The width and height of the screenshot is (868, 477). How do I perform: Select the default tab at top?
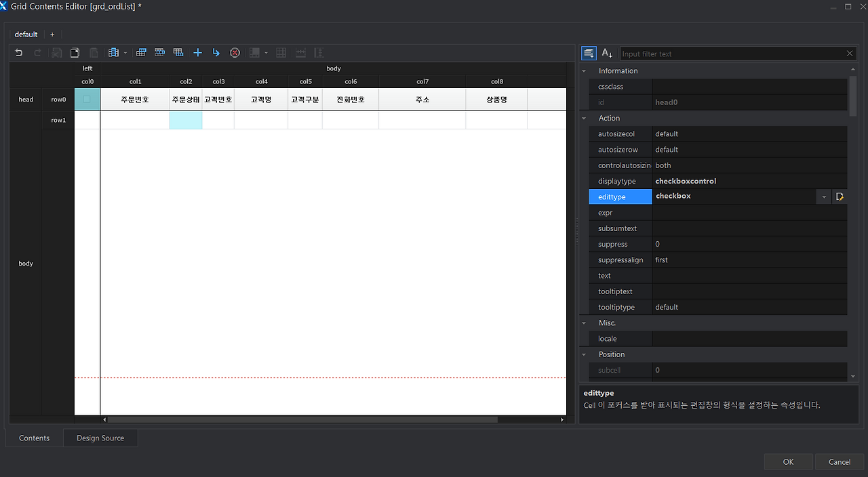tap(26, 34)
